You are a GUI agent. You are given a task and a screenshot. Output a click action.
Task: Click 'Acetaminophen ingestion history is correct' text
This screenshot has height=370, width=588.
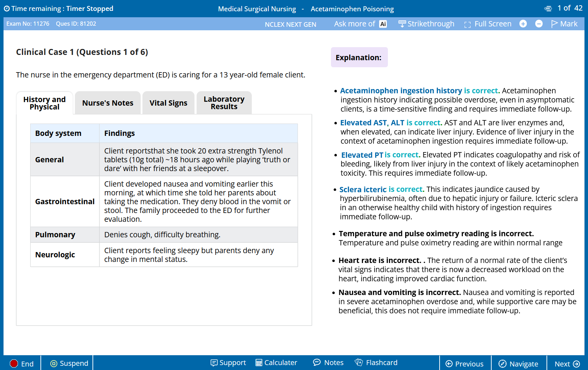click(420, 90)
